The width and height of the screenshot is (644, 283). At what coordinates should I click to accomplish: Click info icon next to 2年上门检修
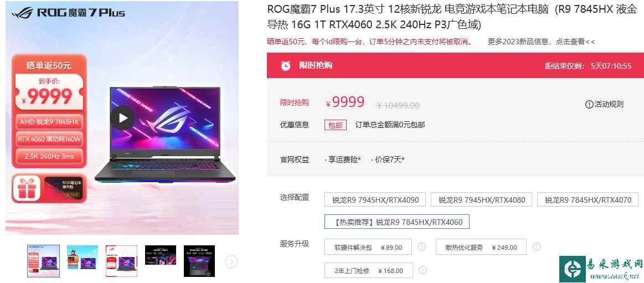(423, 270)
